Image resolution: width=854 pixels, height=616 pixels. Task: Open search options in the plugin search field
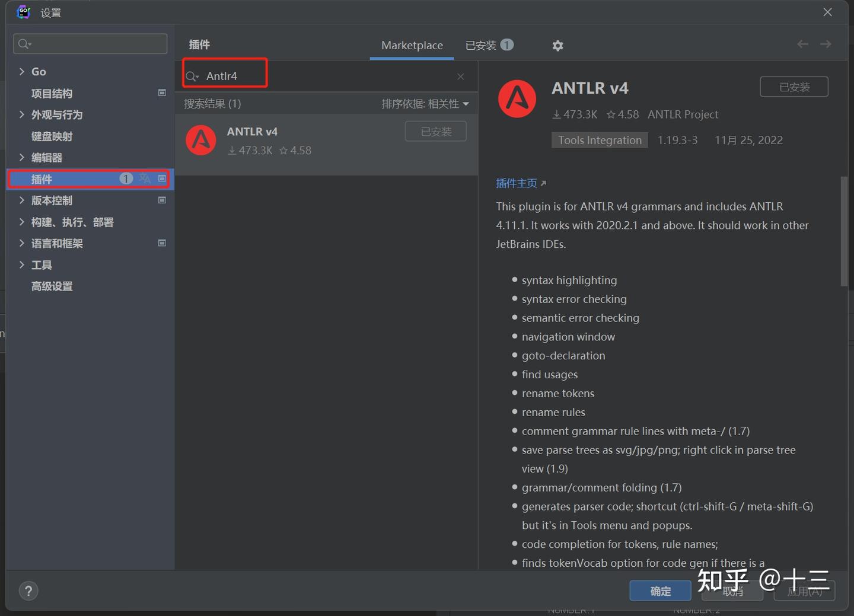point(192,76)
